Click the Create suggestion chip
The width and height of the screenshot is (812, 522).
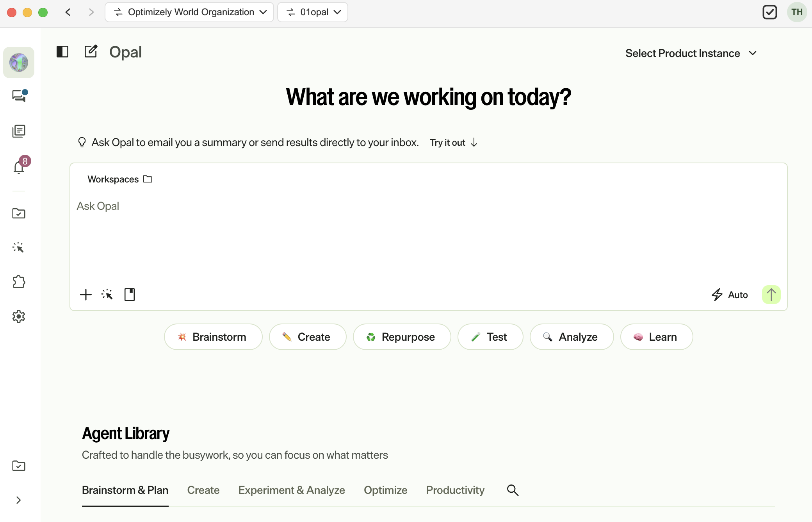point(308,337)
